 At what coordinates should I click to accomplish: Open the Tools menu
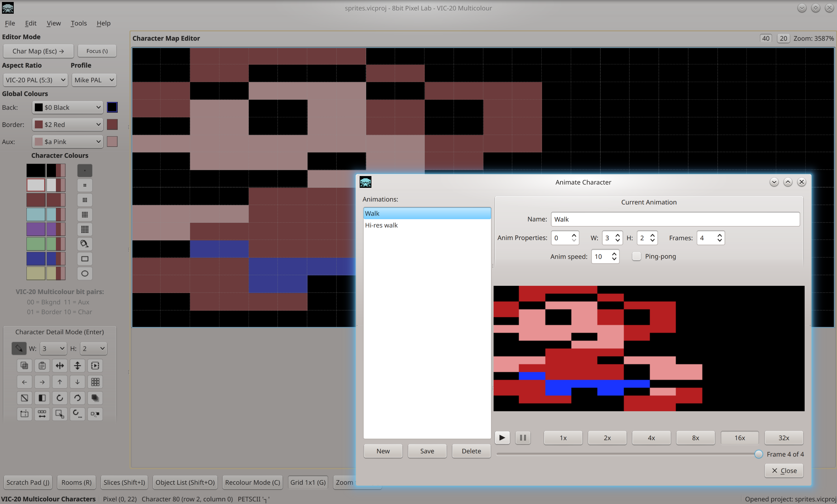click(79, 23)
